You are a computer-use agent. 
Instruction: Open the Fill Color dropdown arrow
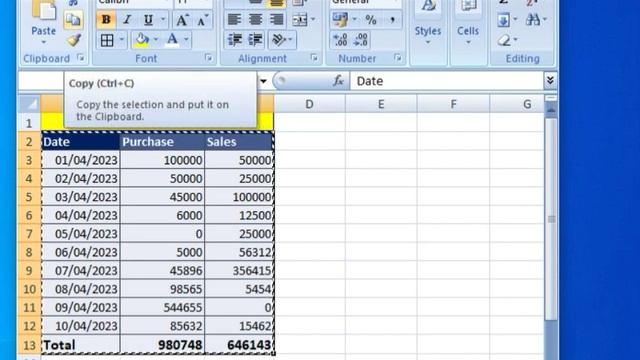[156, 40]
